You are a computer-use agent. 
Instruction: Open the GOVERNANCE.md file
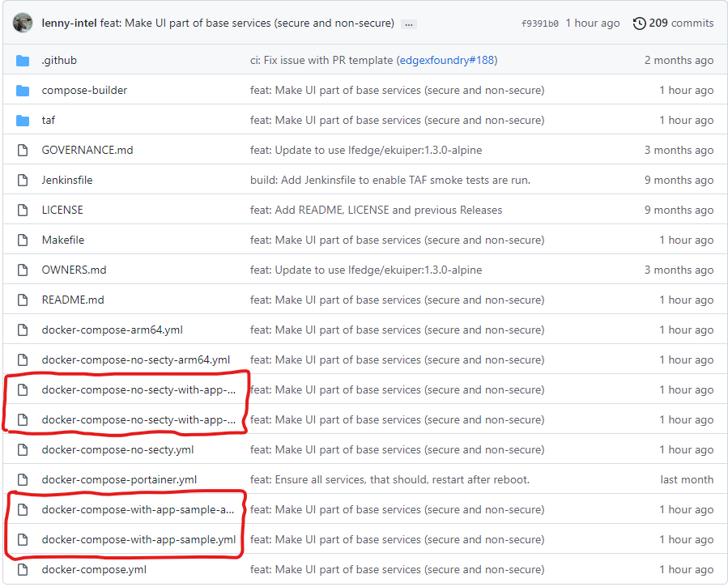pos(87,151)
